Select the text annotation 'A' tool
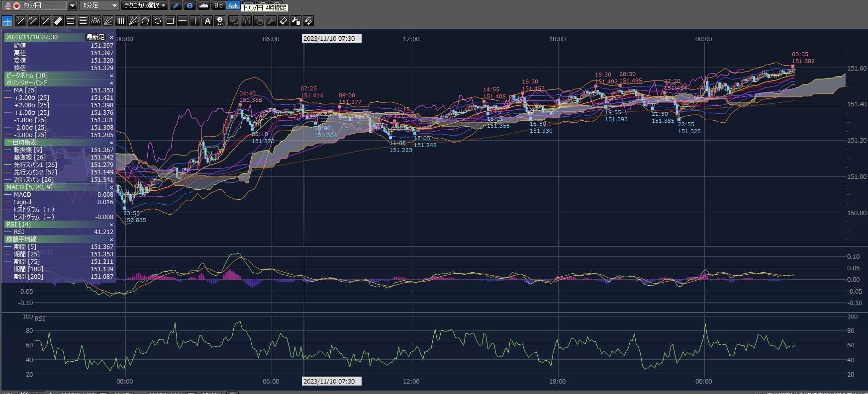This screenshot has width=868, height=394. (x=207, y=21)
